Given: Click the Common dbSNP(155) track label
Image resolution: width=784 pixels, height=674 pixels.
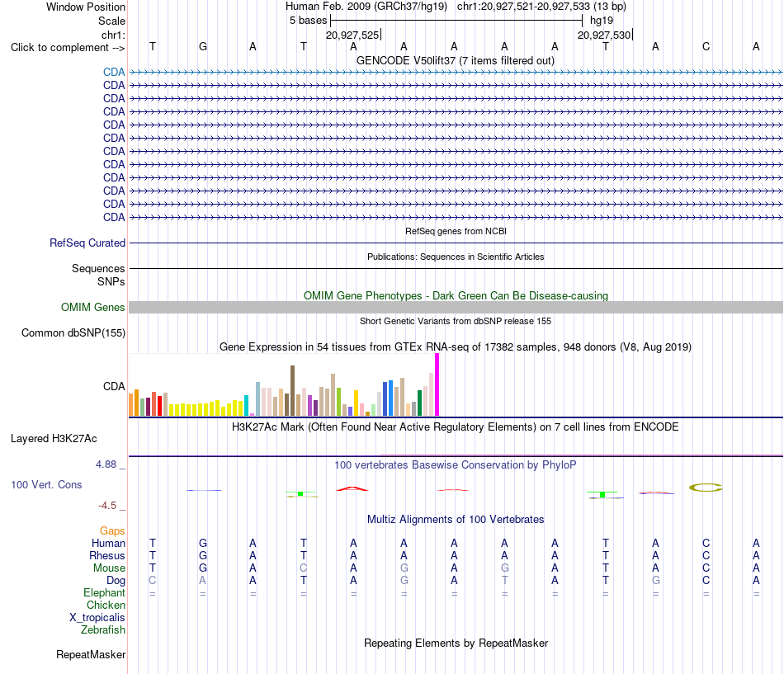Looking at the screenshot, I should [73, 333].
